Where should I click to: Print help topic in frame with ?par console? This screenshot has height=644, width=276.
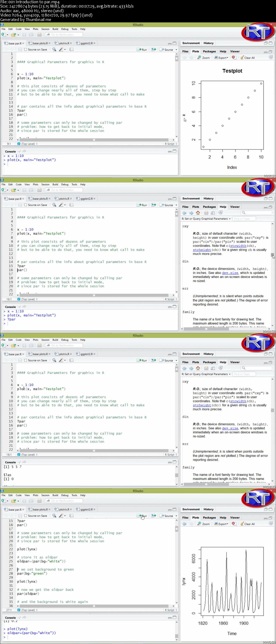pyautogui.click(x=206, y=213)
